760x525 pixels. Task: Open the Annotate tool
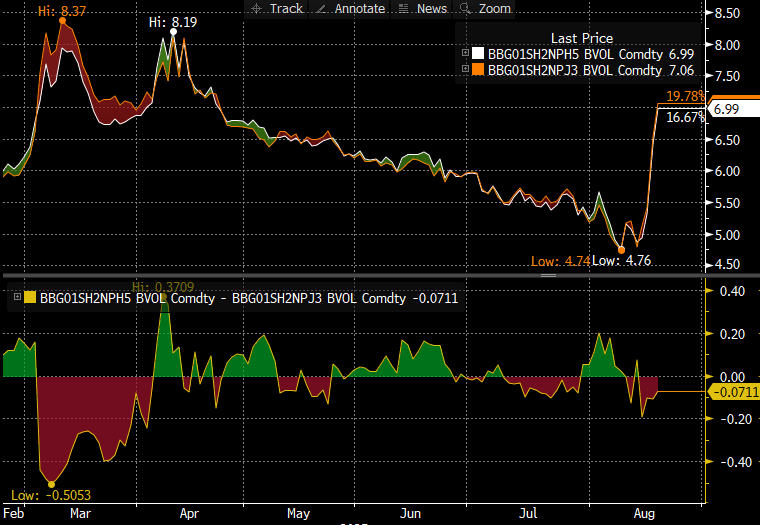(349, 9)
